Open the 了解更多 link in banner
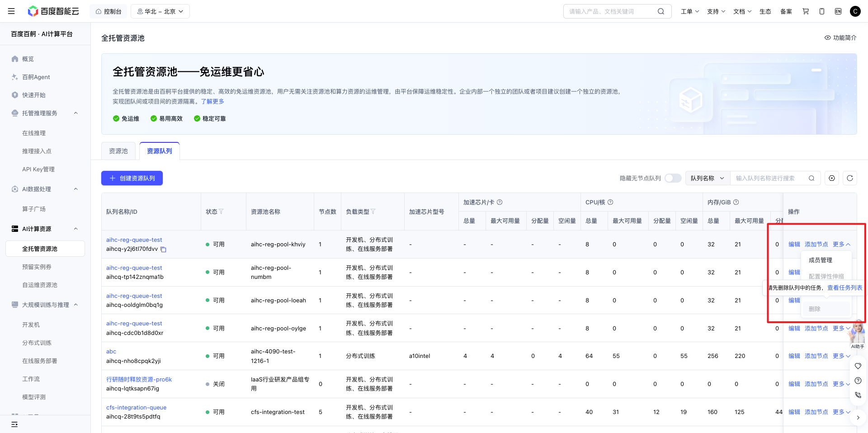The image size is (868, 433). [x=212, y=101]
